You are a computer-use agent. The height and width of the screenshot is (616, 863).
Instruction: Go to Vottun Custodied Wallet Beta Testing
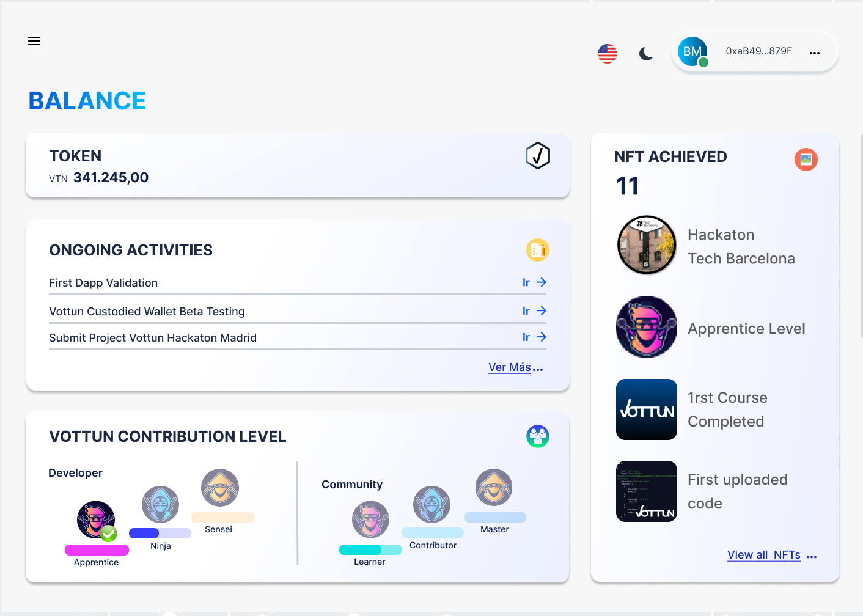(x=534, y=311)
